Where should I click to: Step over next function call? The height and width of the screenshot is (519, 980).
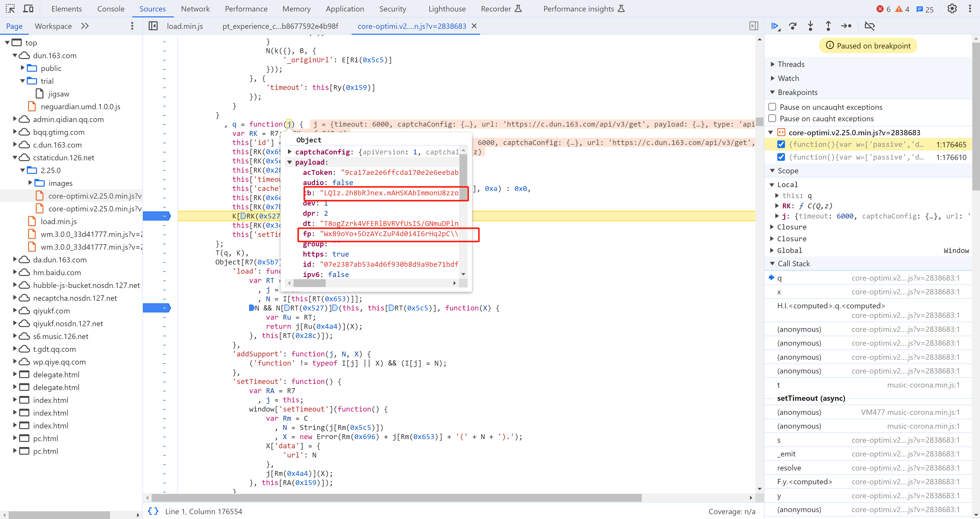pos(793,26)
